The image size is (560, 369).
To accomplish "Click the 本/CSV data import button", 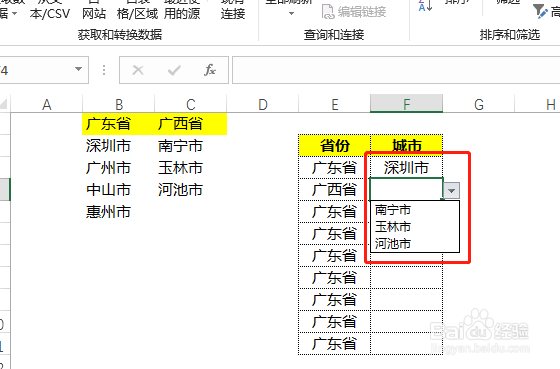I will [50, 10].
